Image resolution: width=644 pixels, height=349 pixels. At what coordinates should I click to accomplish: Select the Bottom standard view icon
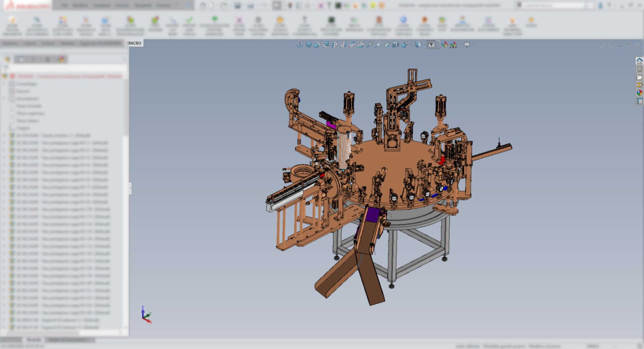click(361, 45)
